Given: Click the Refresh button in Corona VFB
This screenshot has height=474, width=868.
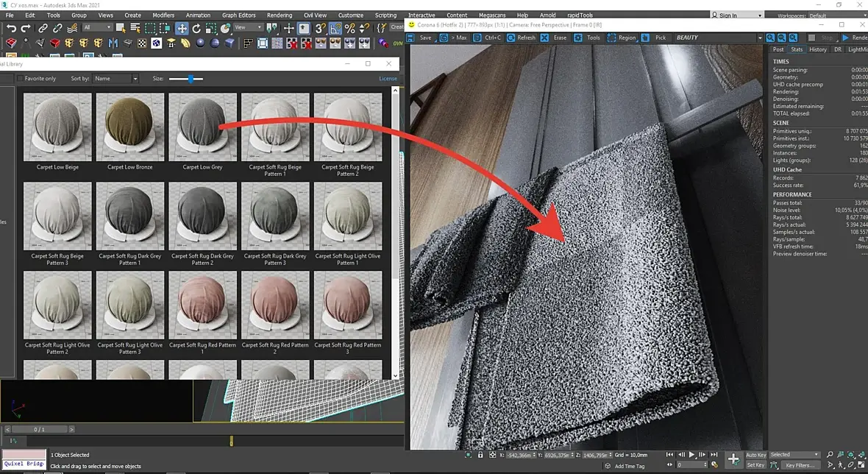Looking at the screenshot, I should [x=522, y=38].
